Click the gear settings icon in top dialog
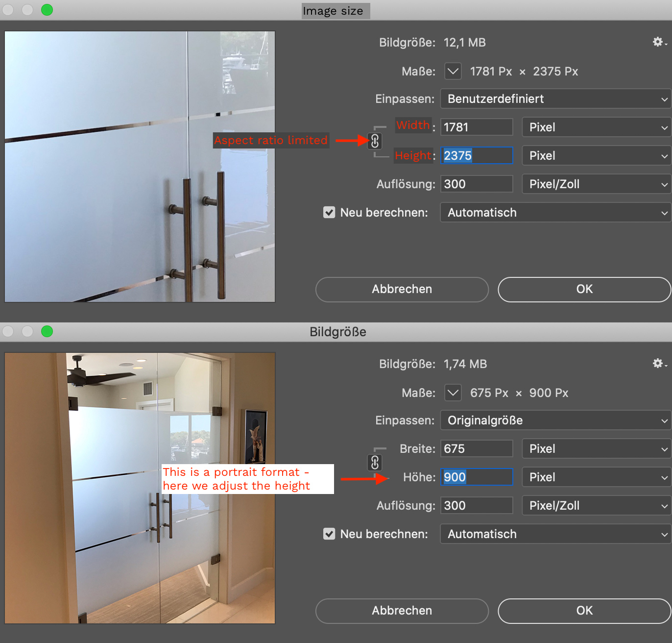Image resolution: width=672 pixels, height=643 pixels. [658, 42]
